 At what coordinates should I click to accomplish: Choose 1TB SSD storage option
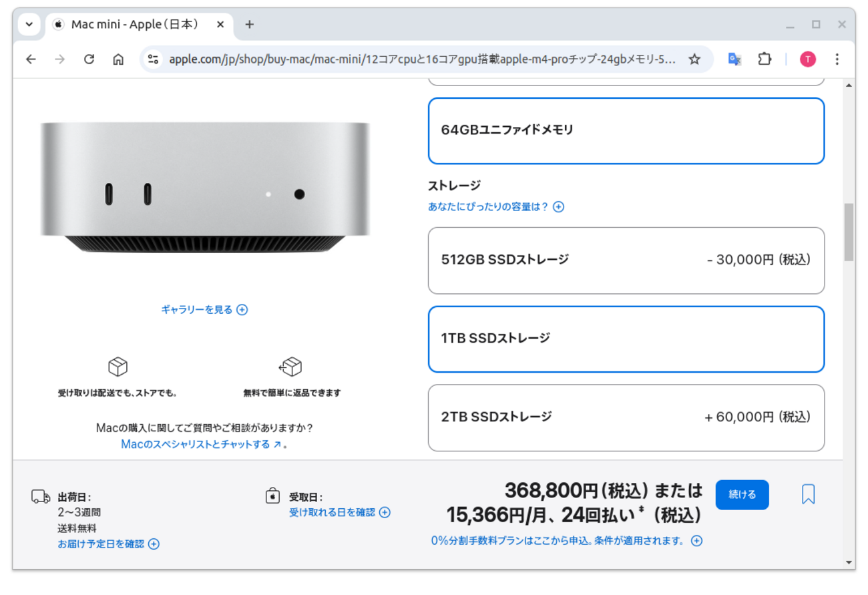coord(626,339)
